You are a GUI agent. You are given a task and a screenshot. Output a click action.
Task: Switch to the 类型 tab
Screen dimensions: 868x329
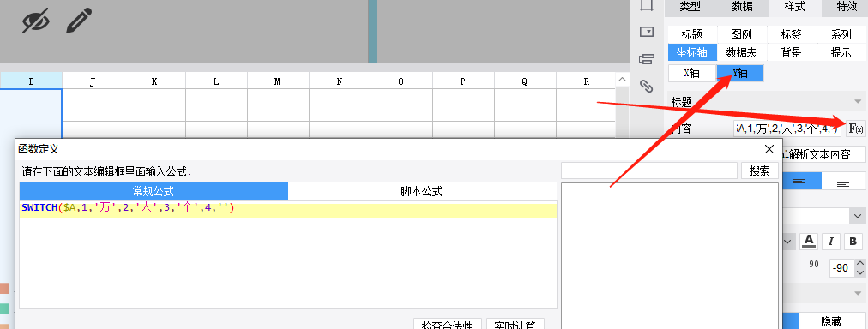pyautogui.click(x=690, y=7)
